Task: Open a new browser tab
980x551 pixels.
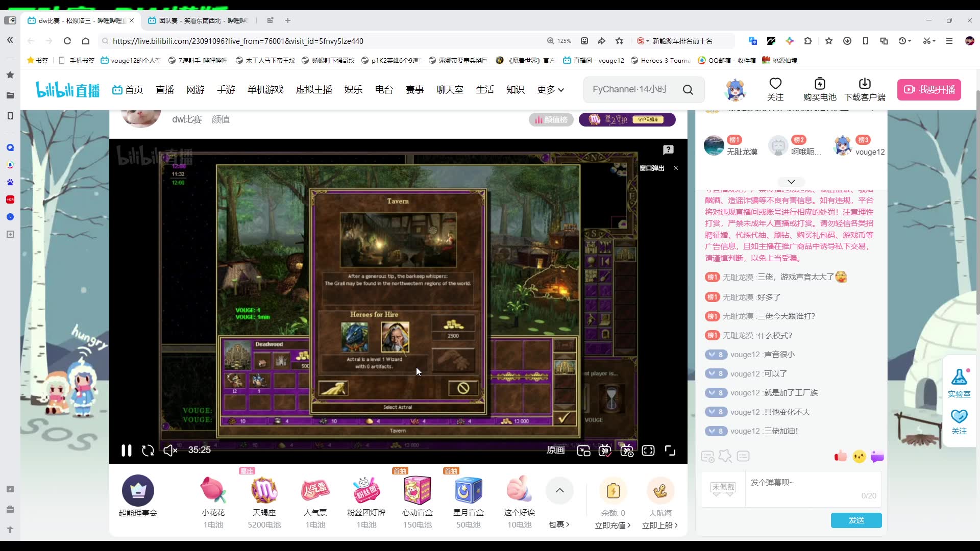Action: [x=288, y=20]
